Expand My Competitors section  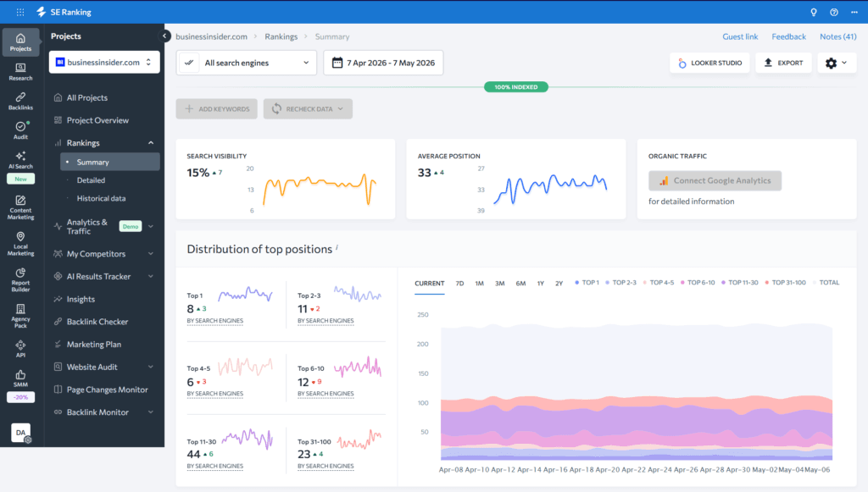pyautogui.click(x=151, y=254)
